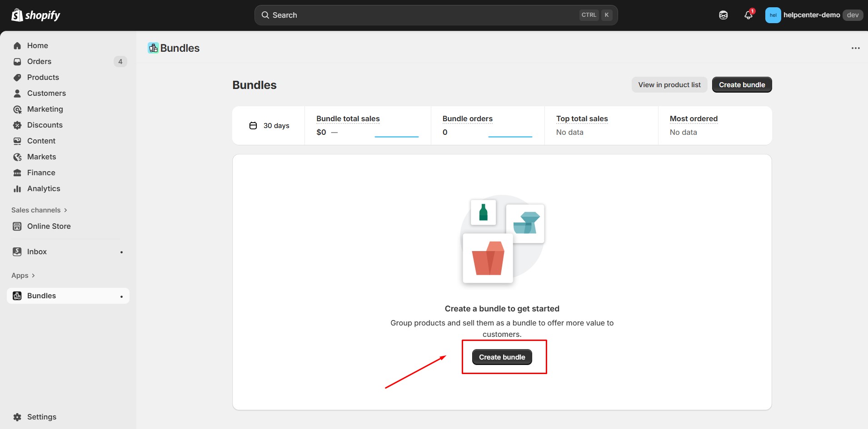868x429 pixels.
Task: Open the helpcenter-demo account menu
Action: 812,15
